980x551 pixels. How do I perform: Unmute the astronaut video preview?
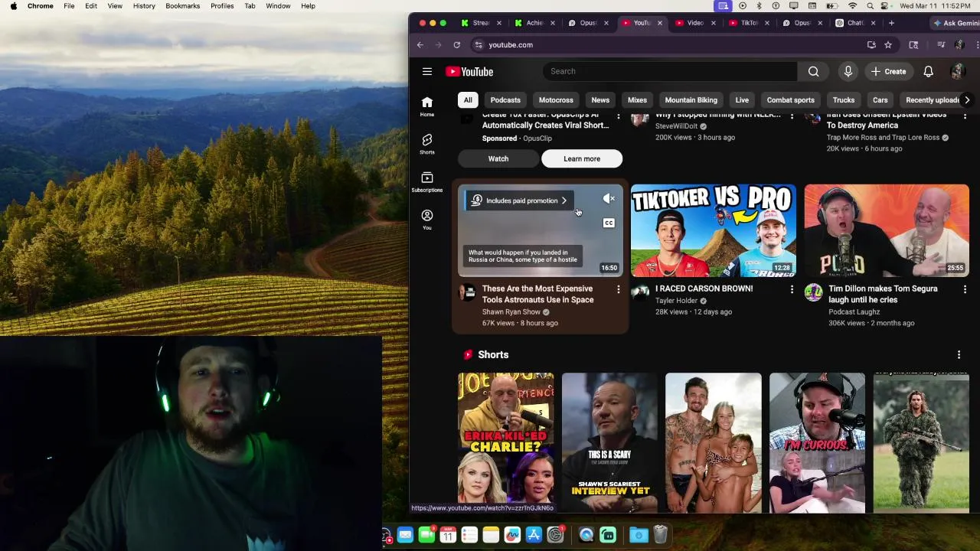coord(609,199)
